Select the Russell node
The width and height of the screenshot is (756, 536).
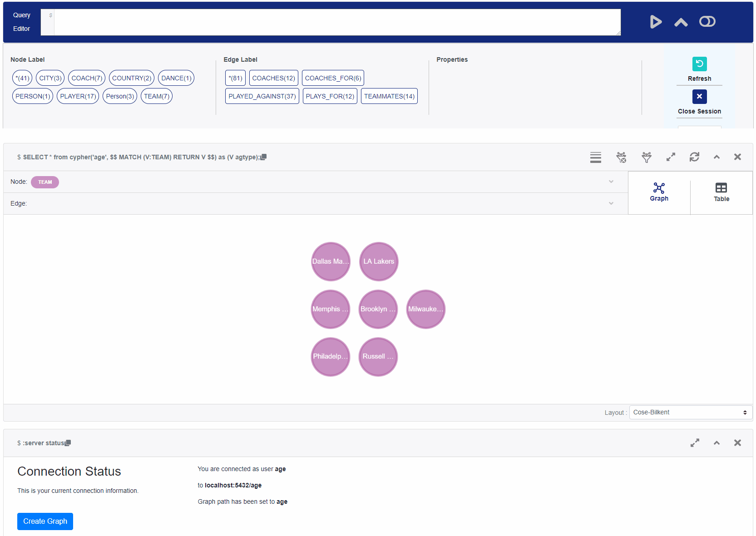pos(378,357)
